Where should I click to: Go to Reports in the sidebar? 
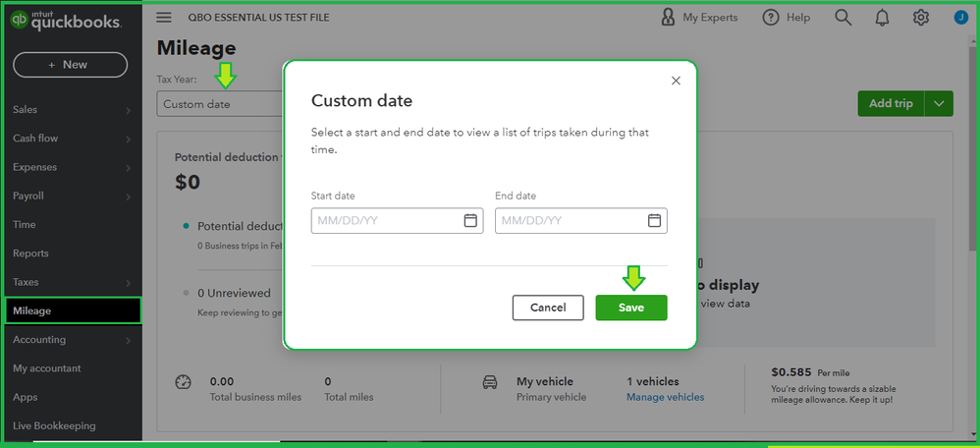[x=30, y=253]
